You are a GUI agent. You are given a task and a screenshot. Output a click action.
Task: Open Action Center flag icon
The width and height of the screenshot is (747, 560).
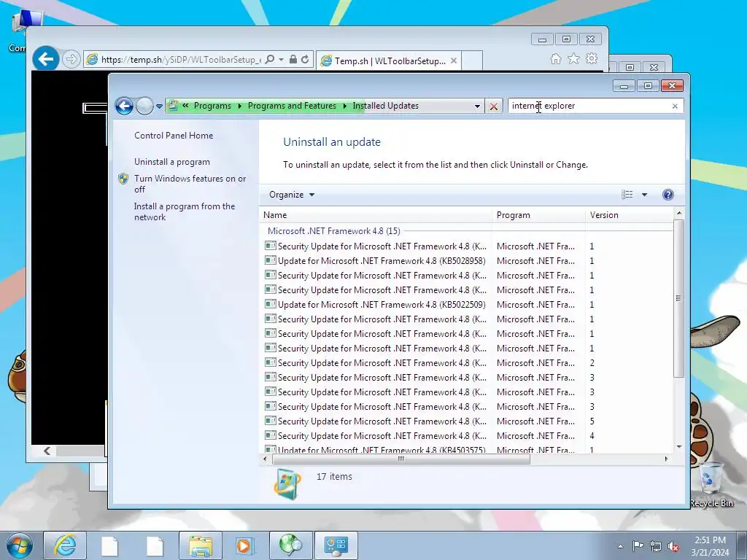click(x=638, y=546)
